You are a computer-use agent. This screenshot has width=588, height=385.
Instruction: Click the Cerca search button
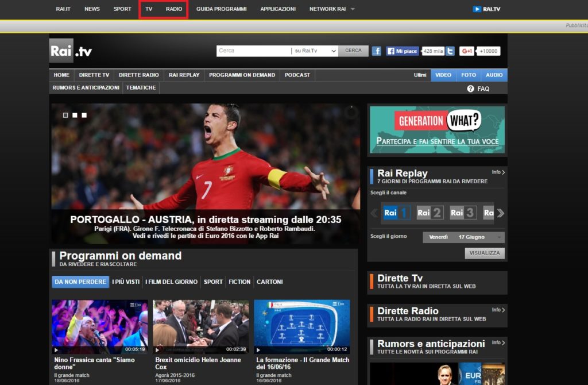click(x=353, y=51)
